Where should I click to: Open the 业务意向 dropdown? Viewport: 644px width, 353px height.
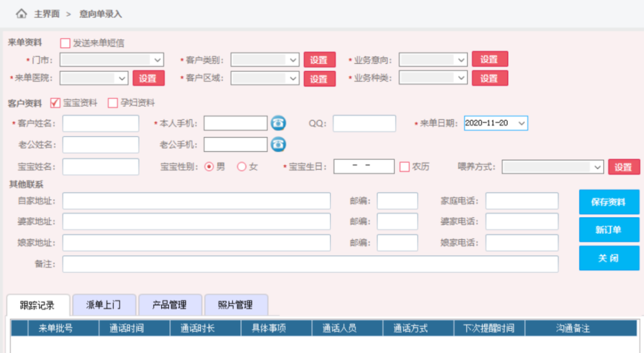[x=433, y=60]
